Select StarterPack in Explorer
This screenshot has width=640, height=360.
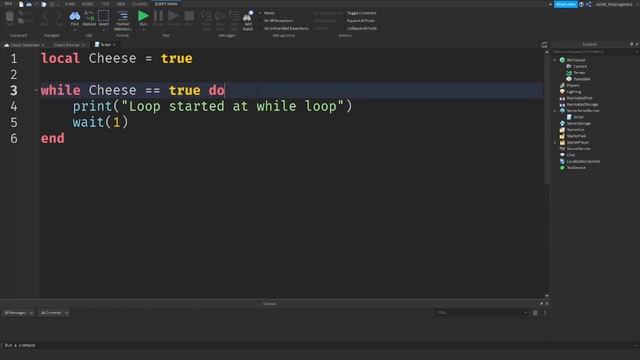pos(576,136)
